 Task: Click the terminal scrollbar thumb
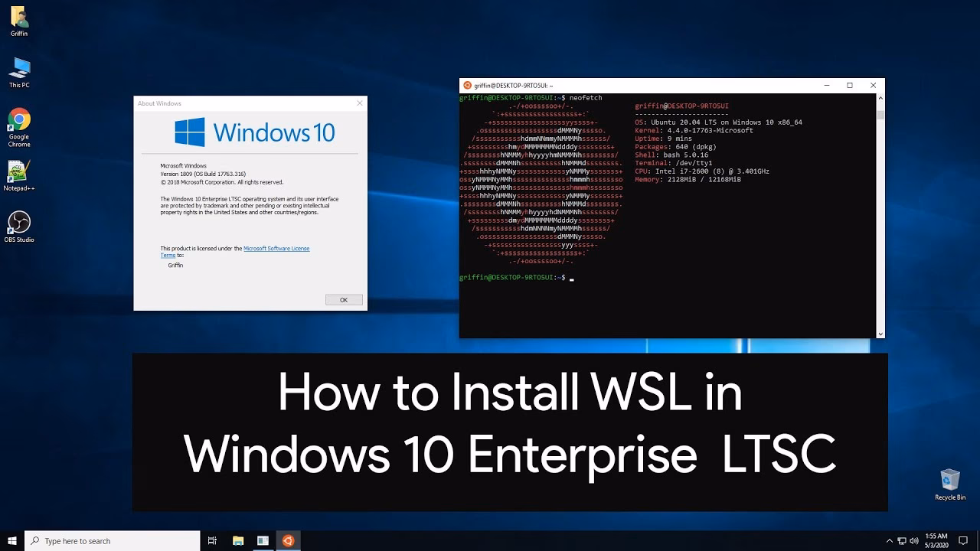point(880,115)
